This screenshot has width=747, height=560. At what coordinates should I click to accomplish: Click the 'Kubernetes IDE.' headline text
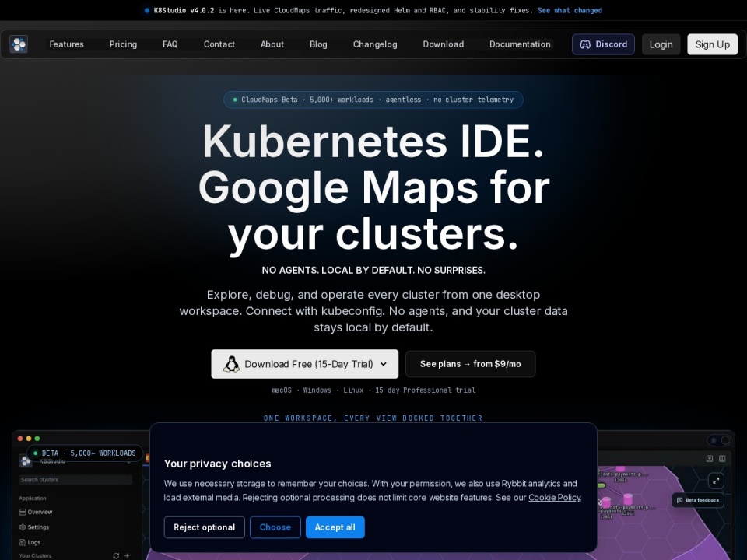pyautogui.click(x=373, y=142)
